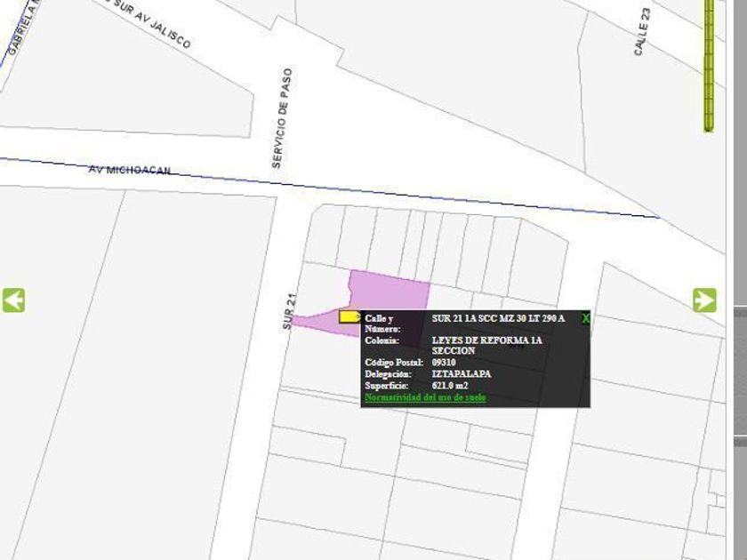Click the AV JALISCO street label
This screenshot has height=560, width=747.
coord(162,28)
